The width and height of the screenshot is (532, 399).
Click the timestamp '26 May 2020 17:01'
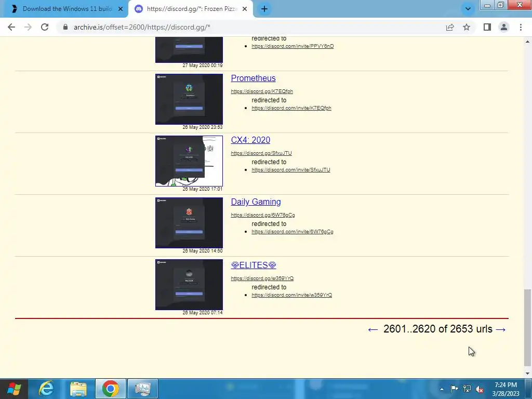point(203,189)
